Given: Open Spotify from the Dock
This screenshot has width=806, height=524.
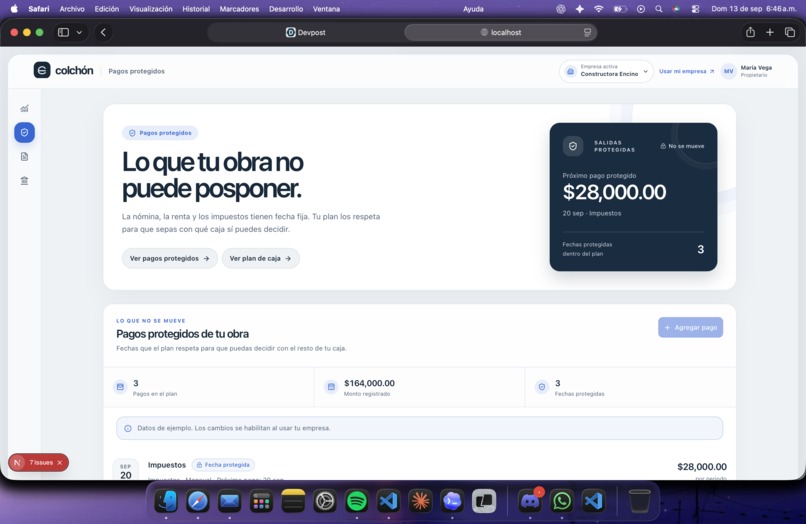Looking at the screenshot, I should [x=356, y=501].
